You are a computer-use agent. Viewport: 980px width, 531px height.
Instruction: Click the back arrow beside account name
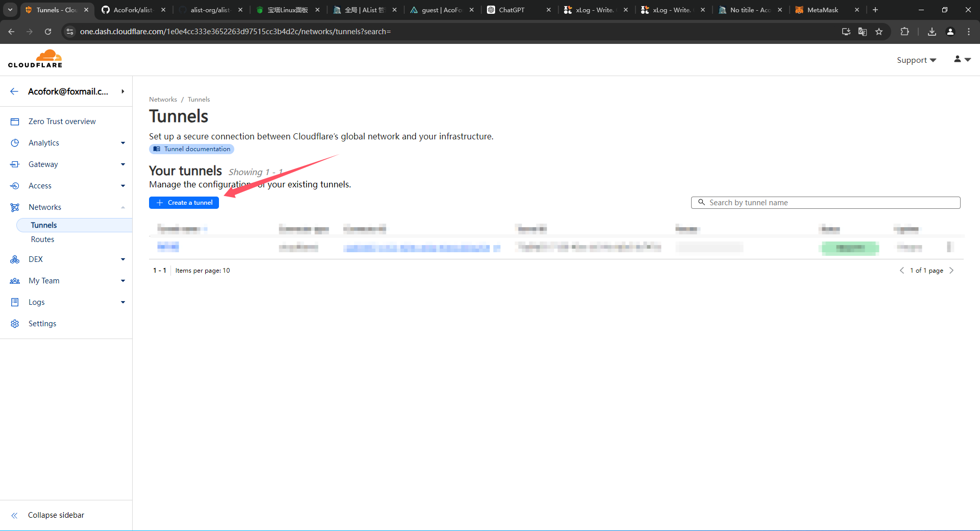pos(14,91)
